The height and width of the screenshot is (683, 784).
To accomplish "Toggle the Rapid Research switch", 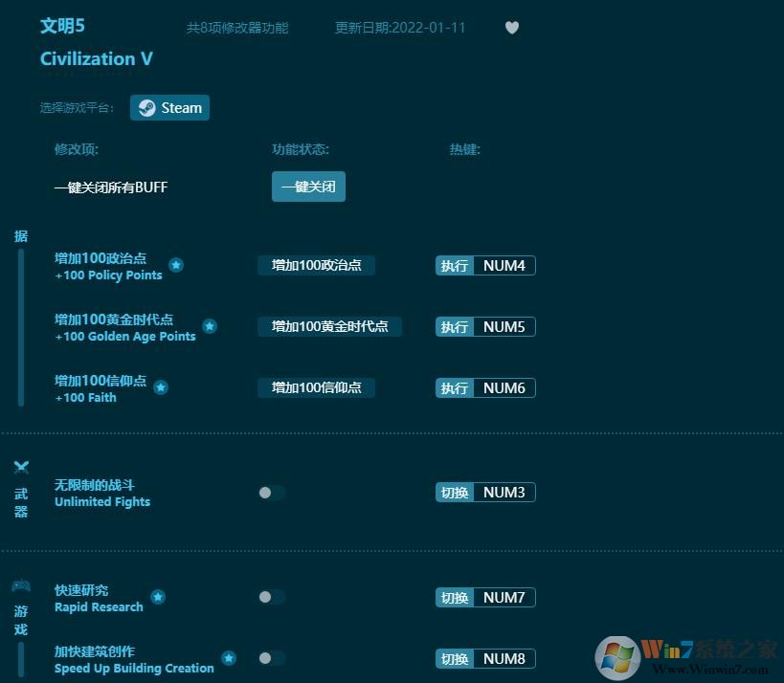I will point(272,597).
